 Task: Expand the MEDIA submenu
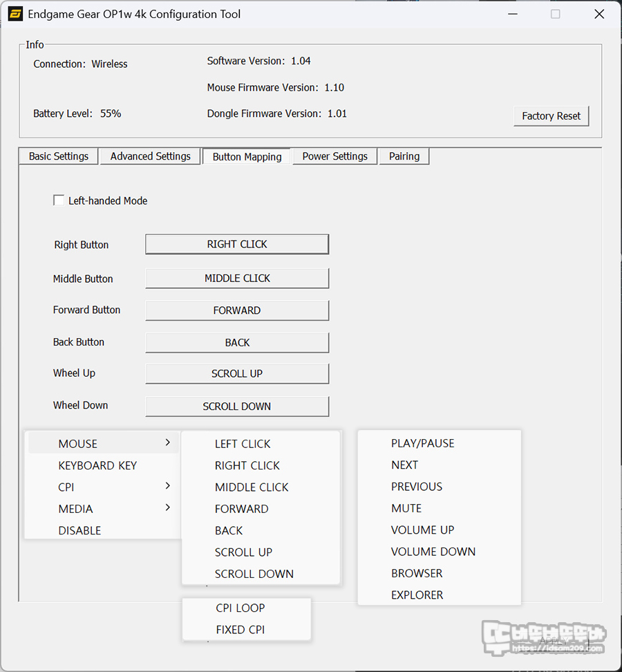point(103,509)
